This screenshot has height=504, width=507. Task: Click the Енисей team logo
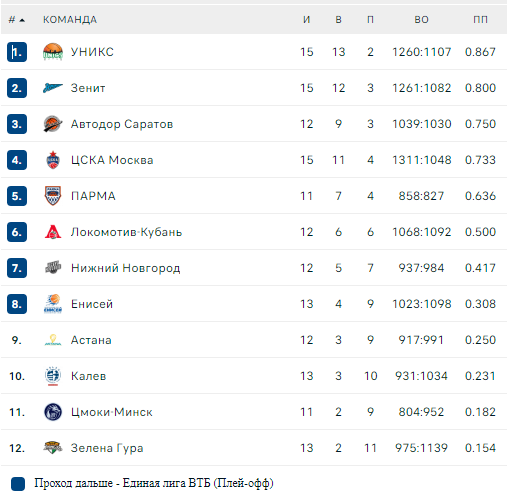coord(53,304)
